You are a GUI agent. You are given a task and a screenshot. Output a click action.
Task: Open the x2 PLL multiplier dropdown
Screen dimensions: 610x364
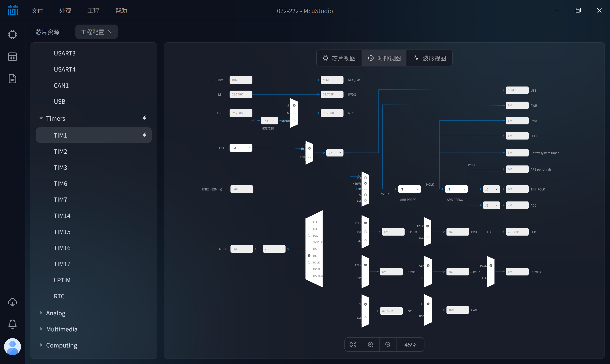click(x=335, y=153)
